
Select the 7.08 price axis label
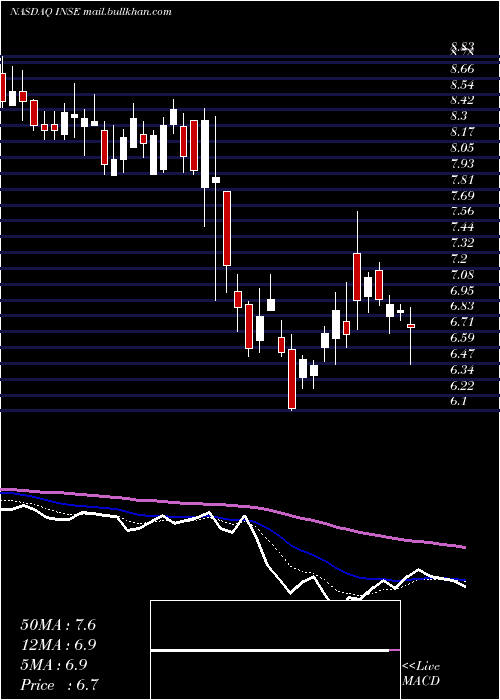[x=462, y=275]
